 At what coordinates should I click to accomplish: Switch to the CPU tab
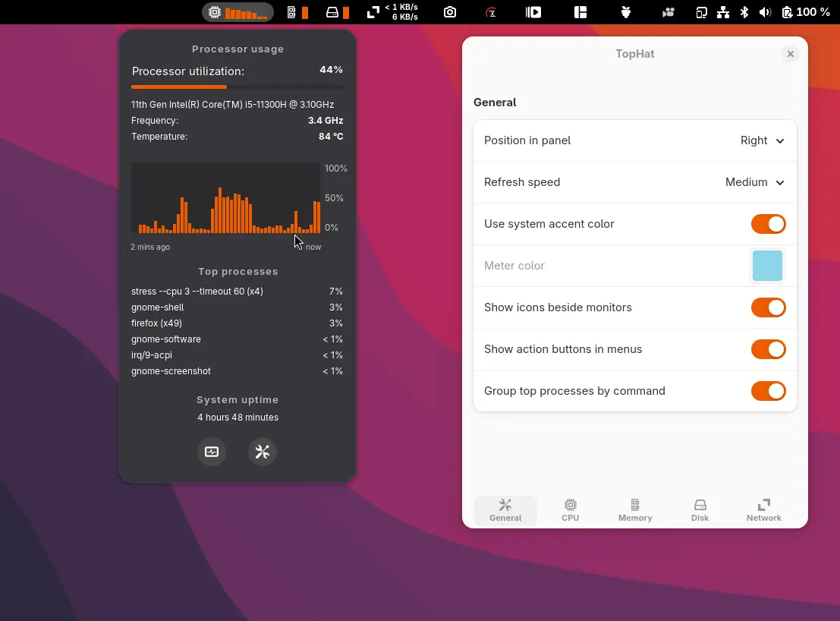coord(570,510)
